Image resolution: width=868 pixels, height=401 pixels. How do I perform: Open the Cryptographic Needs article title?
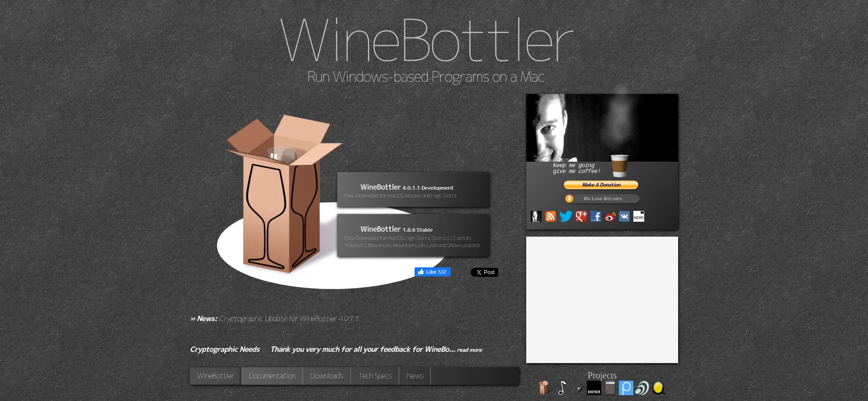pos(225,350)
